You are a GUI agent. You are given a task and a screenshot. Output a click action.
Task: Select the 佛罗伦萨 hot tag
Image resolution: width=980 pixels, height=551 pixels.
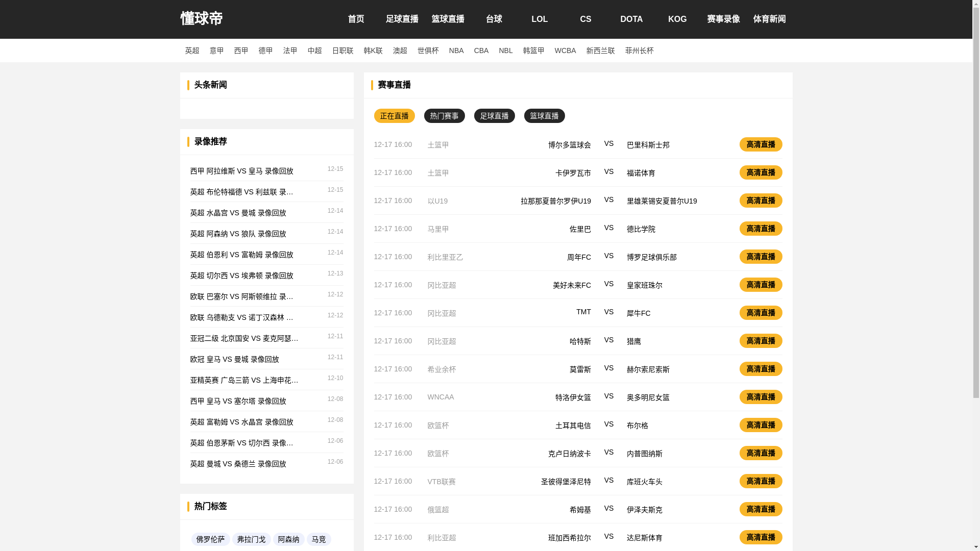(x=210, y=539)
